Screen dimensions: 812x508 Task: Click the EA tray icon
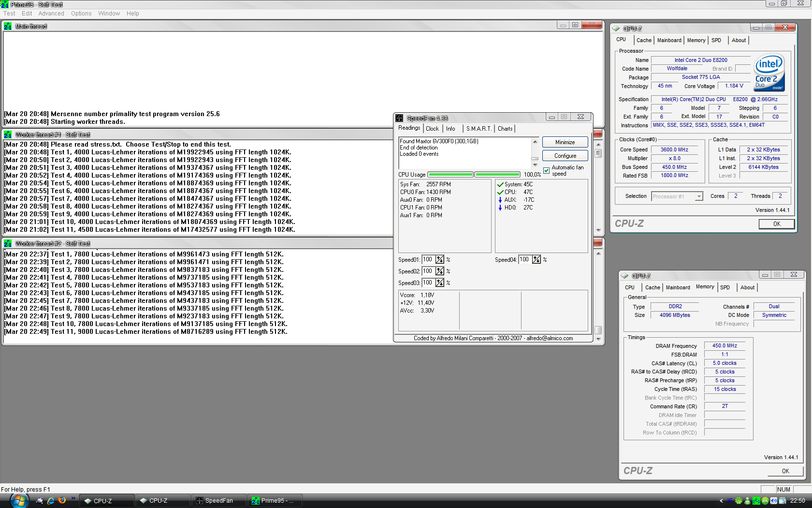pyautogui.click(x=765, y=501)
